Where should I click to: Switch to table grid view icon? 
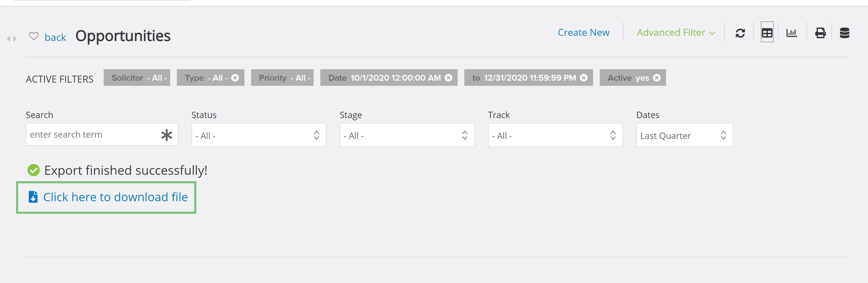(x=767, y=33)
